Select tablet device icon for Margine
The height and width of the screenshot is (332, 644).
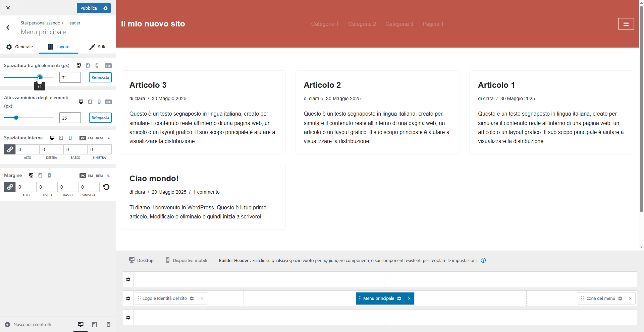(x=40, y=176)
